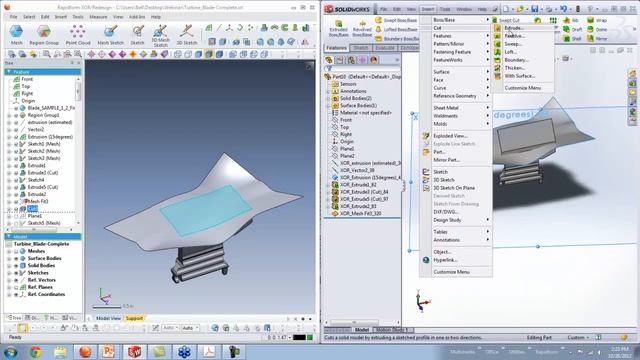
Task: Open the Chrome icon on the taskbar
Action: point(36,351)
